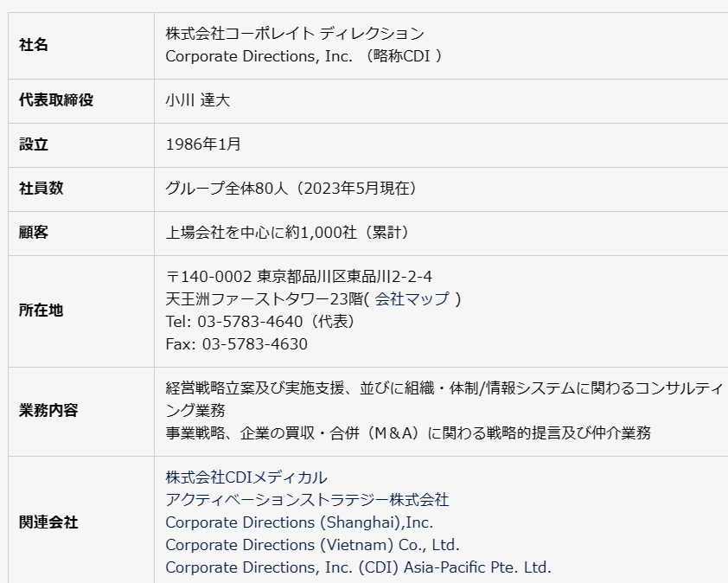728x583 pixels.
Task: Open Corporate Directions (Vietnam) Co., Ltd. link
Action: click(312, 544)
